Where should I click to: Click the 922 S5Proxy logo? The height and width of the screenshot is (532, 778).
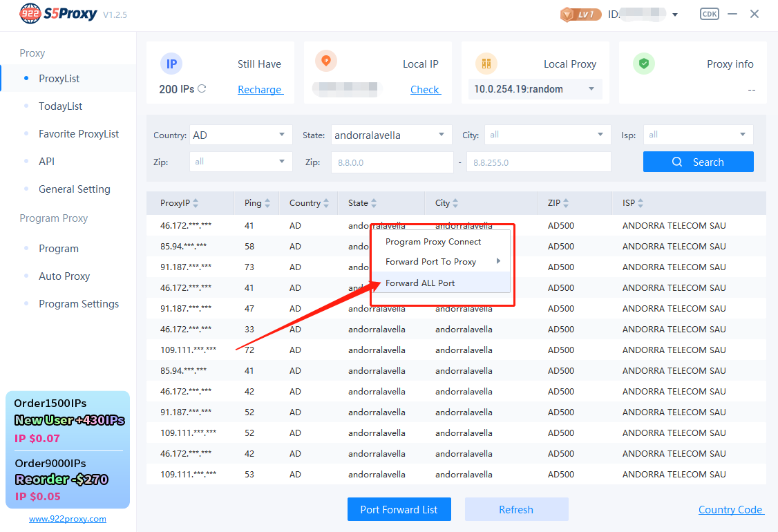point(59,13)
